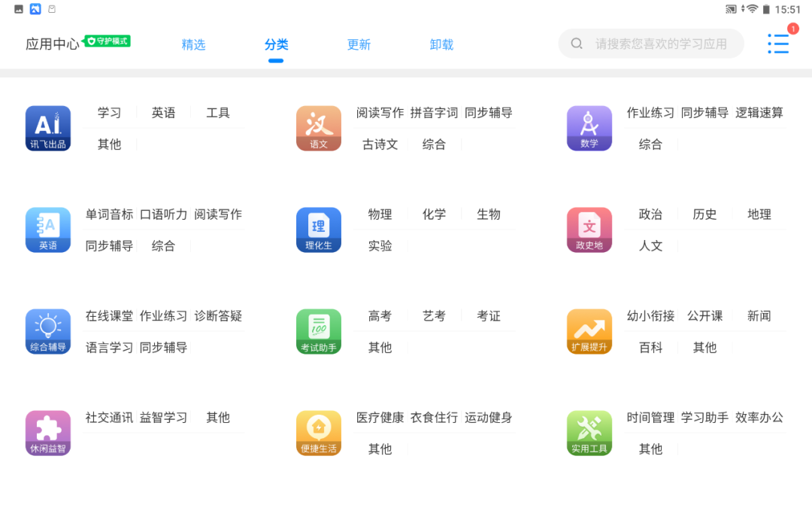The height and width of the screenshot is (508, 812).
Task: Open 医疗健康 under 便捷生活
Action: coord(380,418)
